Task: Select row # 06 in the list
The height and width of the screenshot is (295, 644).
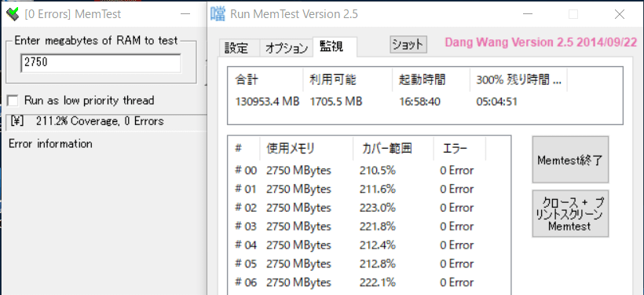Action: point(369,282)
